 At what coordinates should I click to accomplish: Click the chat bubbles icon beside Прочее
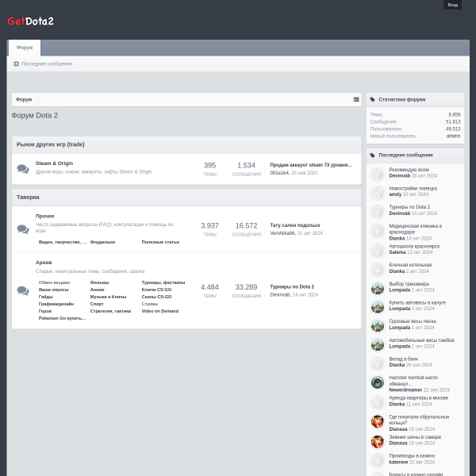(23, 229)
